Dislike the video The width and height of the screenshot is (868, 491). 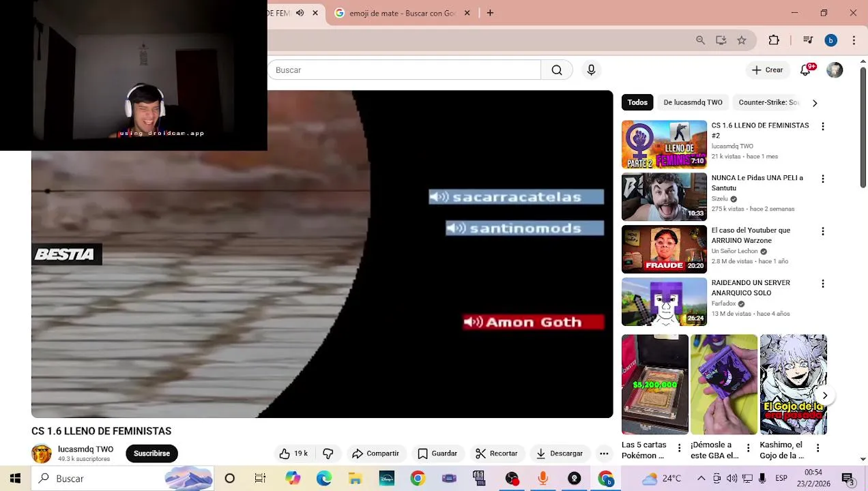pyautogui.click(x=328, y=453)
